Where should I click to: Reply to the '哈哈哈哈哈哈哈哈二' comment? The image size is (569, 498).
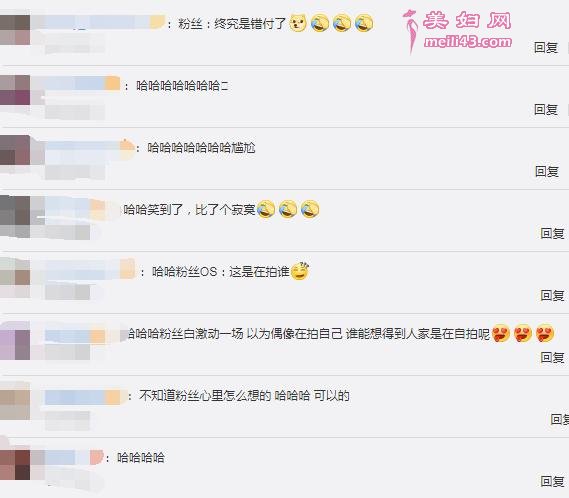pos(546,109)
